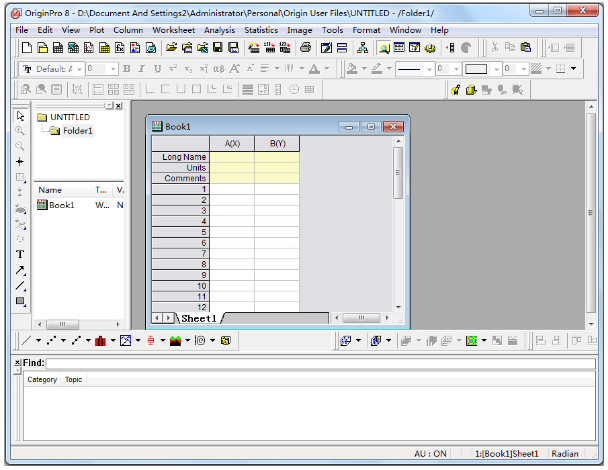Click the Open file folder icon
This screenshot has width=608, height=470.
[172, 47]
